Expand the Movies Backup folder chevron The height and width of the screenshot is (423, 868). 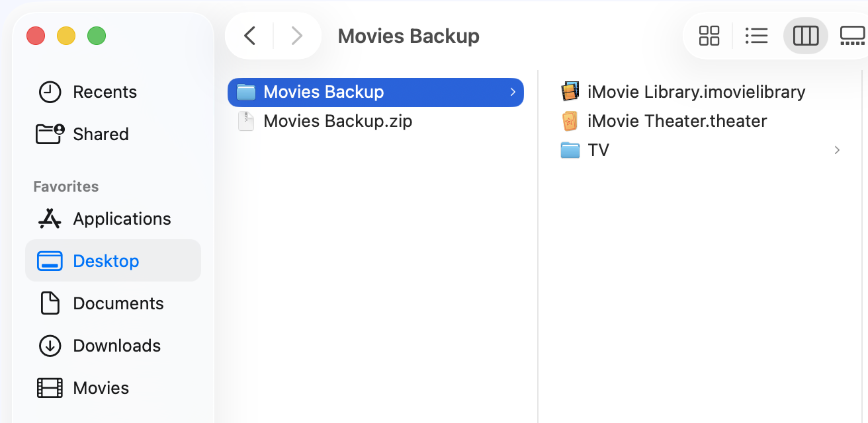click(x=513, y=92)
